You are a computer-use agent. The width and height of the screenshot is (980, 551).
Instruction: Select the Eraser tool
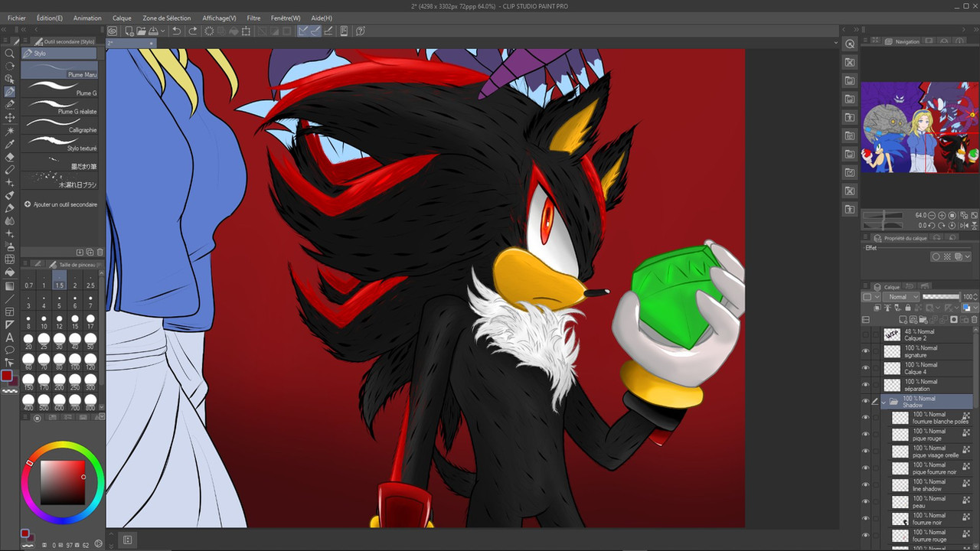point(10,157)
